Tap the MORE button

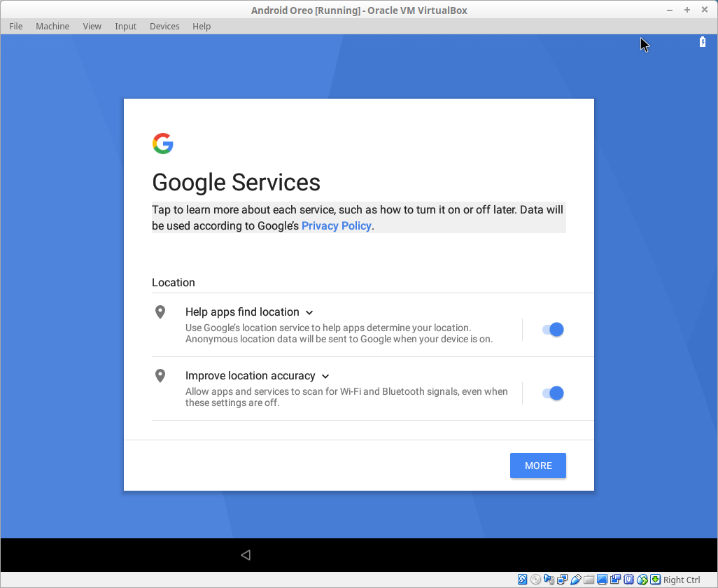point(538,465)
